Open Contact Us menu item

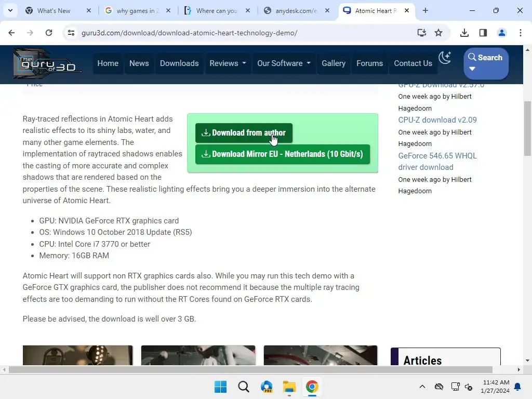(x=413, y=63)
